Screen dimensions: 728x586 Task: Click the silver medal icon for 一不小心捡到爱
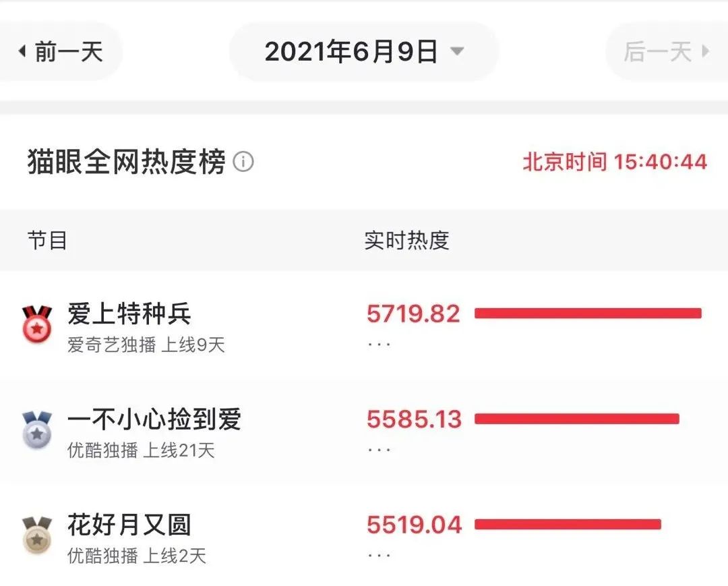click(37, 430)
